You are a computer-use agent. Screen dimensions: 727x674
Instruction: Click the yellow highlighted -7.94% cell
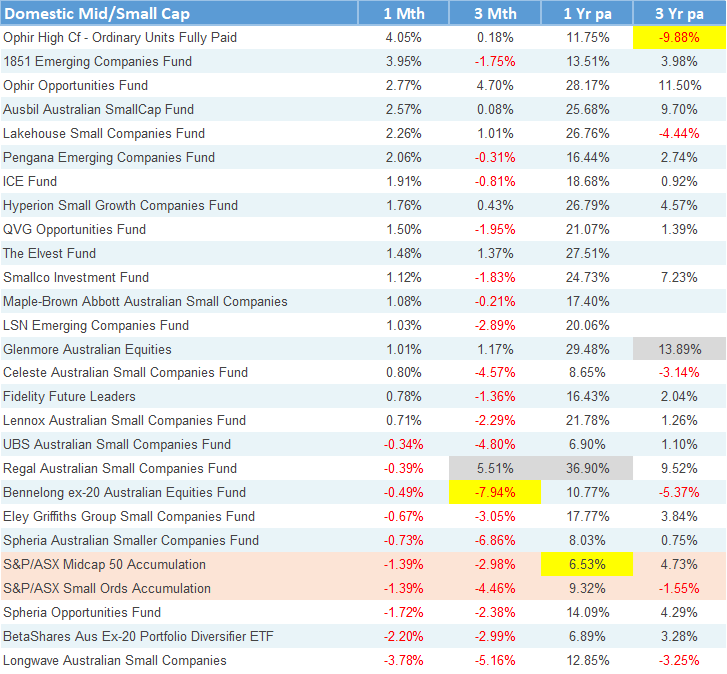tap(495, 492)
